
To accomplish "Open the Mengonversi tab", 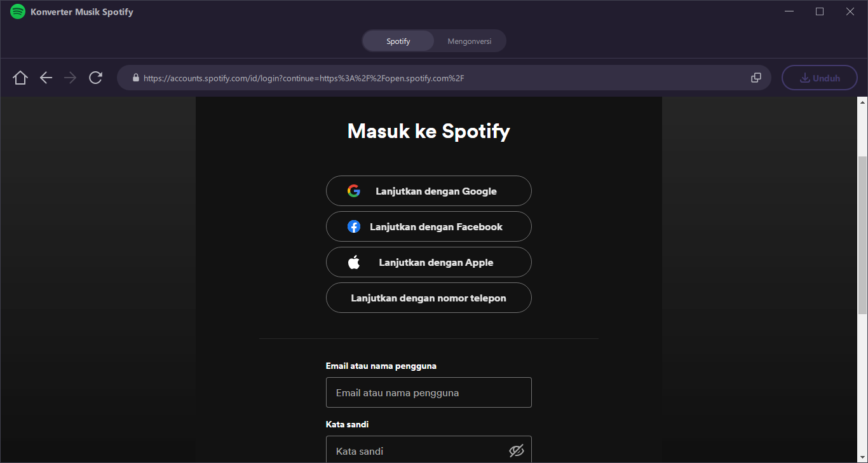I will (470, 41).
